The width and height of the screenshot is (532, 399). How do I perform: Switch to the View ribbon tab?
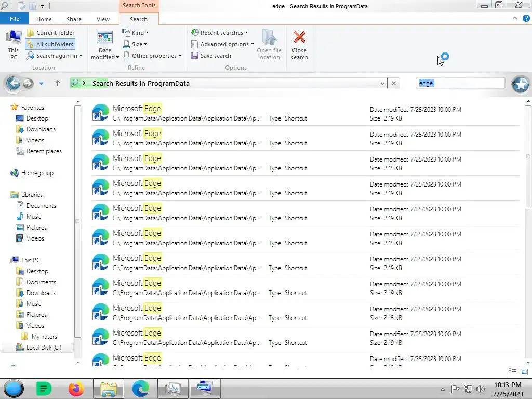click(103, 19)
